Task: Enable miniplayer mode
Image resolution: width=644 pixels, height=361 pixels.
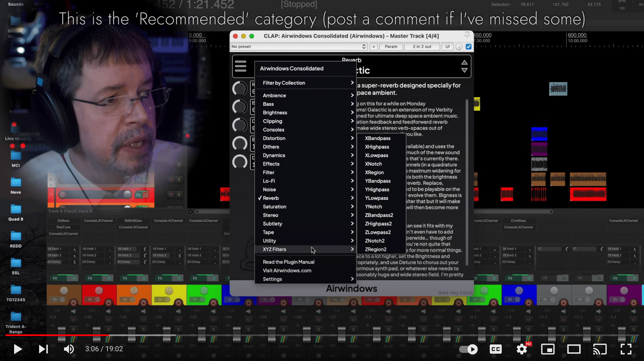Action: 548,349
